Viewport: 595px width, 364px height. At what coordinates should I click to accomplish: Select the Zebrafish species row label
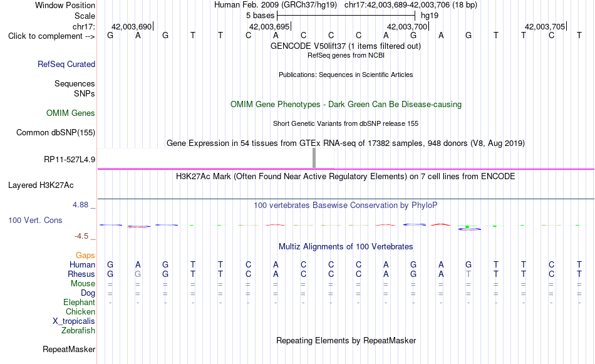pos(78,331)
